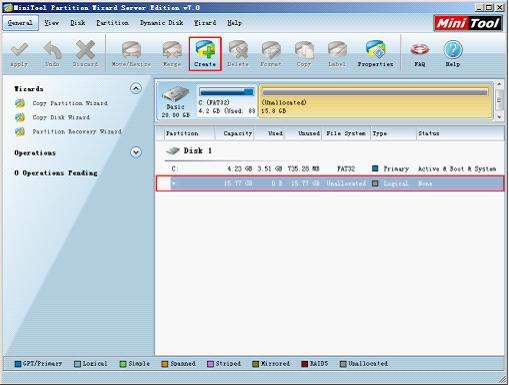Select the C: partition row
This screenshot has height=385, width=509.
click(330, 169)
